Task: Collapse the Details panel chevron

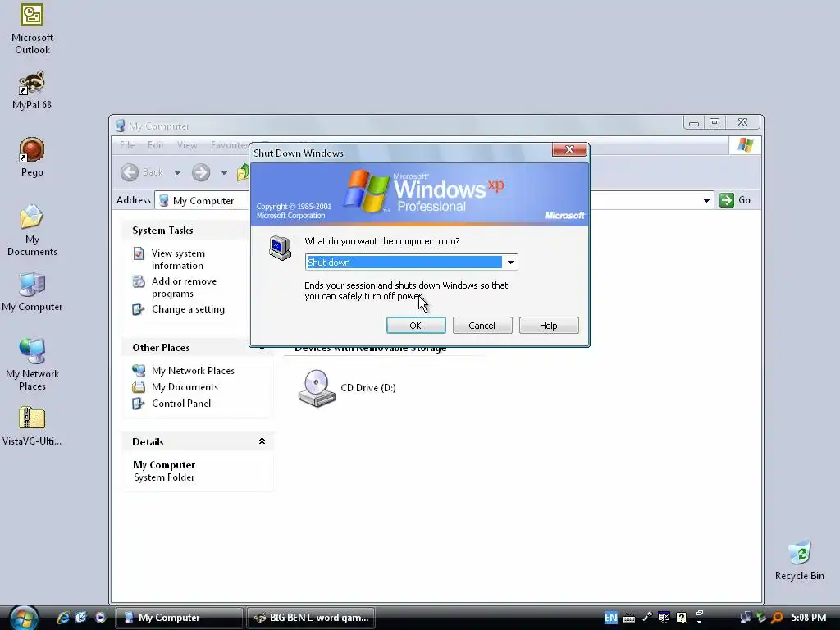Action: (262, 441)
